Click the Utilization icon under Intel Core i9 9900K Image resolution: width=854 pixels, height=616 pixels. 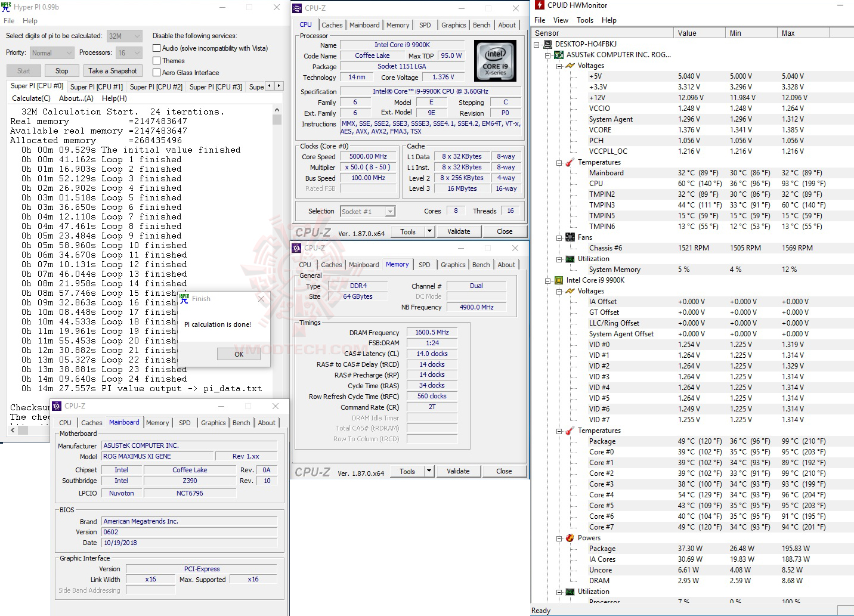(x=570, y=591)
